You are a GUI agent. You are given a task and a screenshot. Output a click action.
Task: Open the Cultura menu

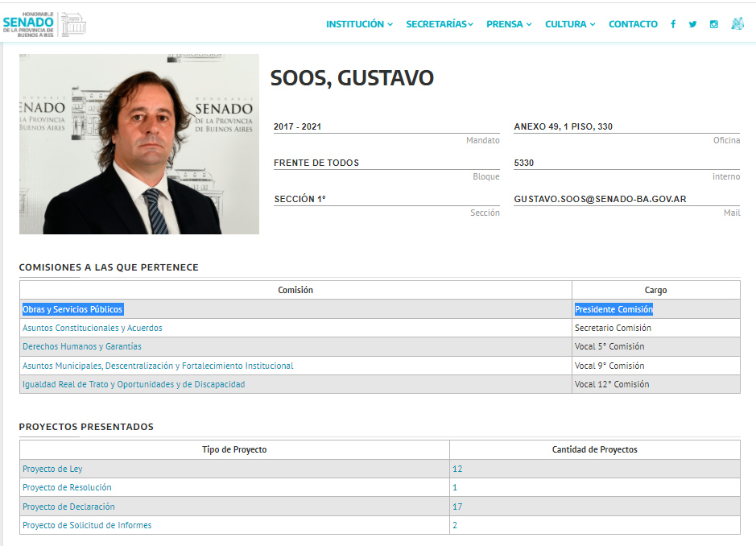[570, 24]
